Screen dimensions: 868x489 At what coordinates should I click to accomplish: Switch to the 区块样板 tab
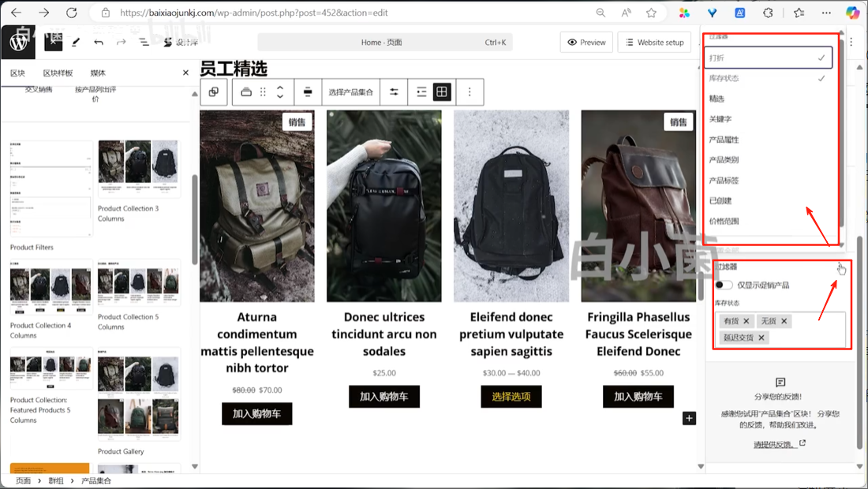(x=58, y=73)
